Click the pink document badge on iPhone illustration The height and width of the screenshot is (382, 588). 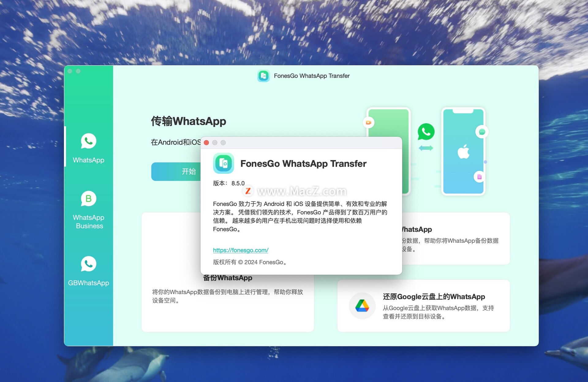(x=479, y=177)
